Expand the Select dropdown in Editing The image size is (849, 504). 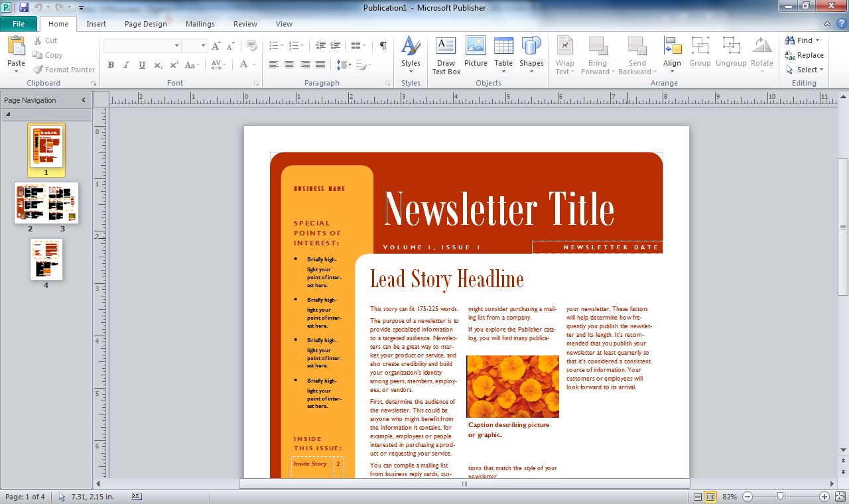805,70
